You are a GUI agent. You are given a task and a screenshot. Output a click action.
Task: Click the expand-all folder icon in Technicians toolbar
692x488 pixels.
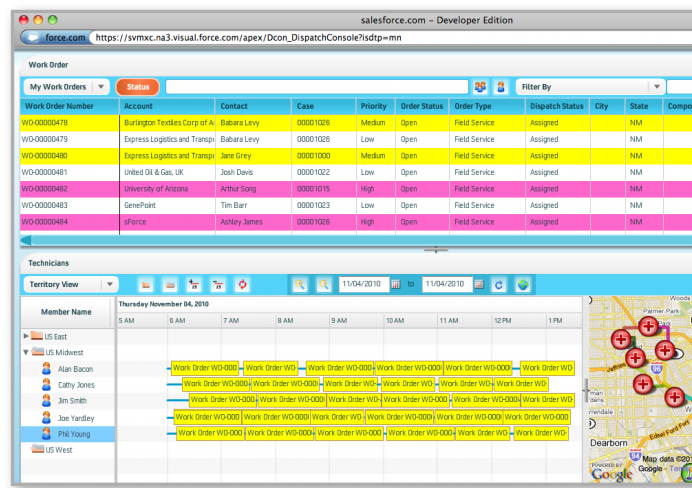(146, 285)
